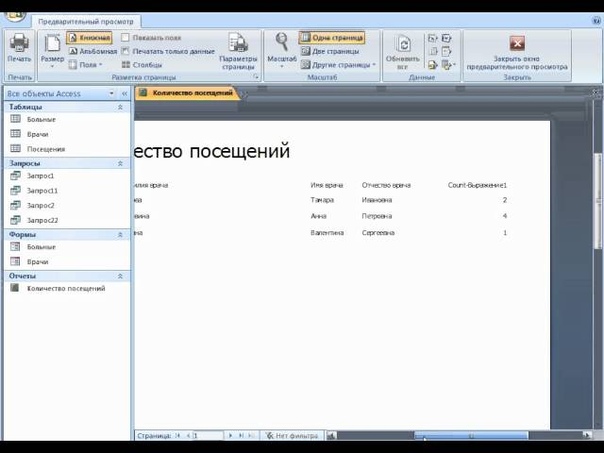Open the Запрос11 query
Image resolution: width=604 pixels, height=453 pixels.
(42, 190)
